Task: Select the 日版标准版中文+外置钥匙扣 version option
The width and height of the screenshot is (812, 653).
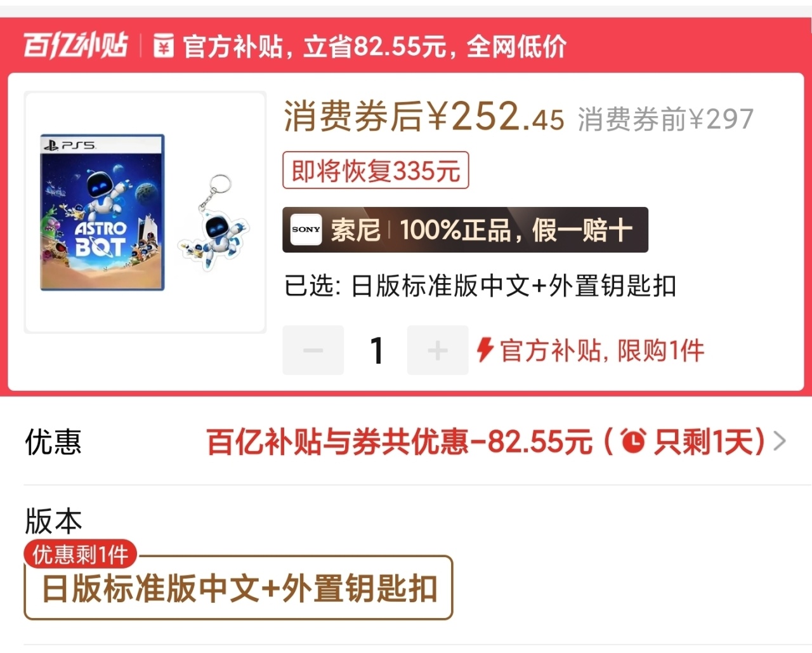Action: coord(239,588)
